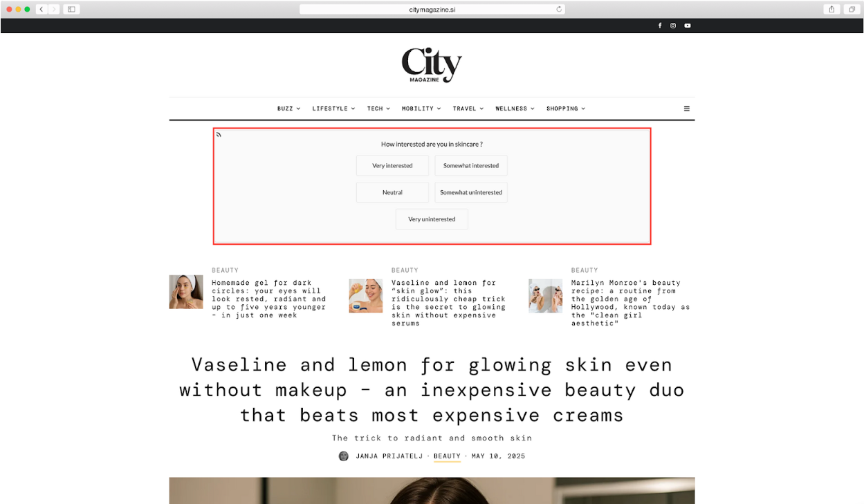Open thumbnail of woman holding Vaseline jar
The image size is (864, 504).
coord(366,296)
